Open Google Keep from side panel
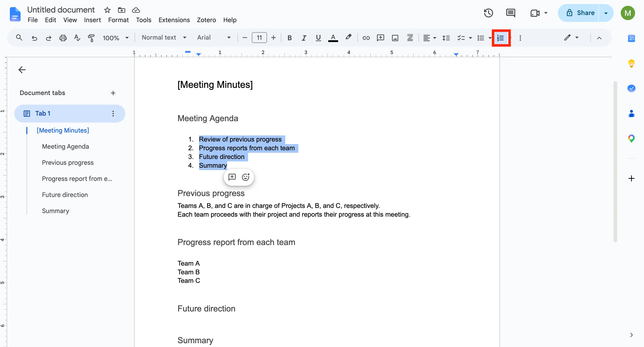 (631, 63)
